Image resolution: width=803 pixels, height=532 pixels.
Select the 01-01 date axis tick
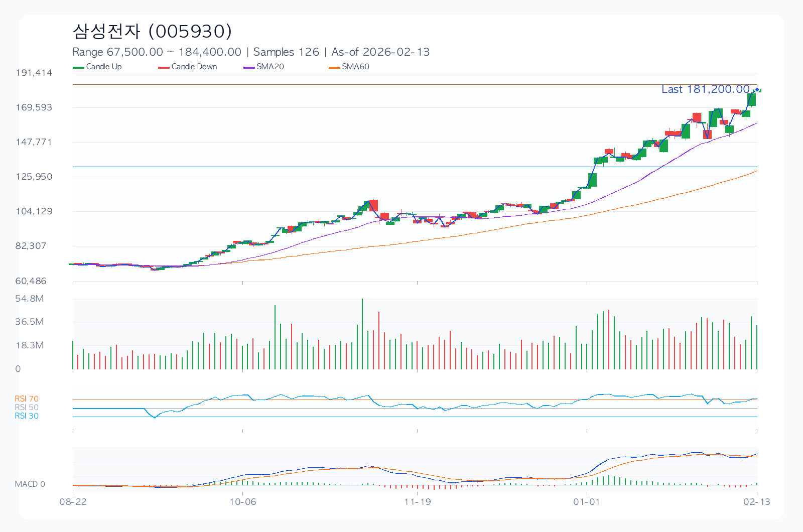coord(586,502)
